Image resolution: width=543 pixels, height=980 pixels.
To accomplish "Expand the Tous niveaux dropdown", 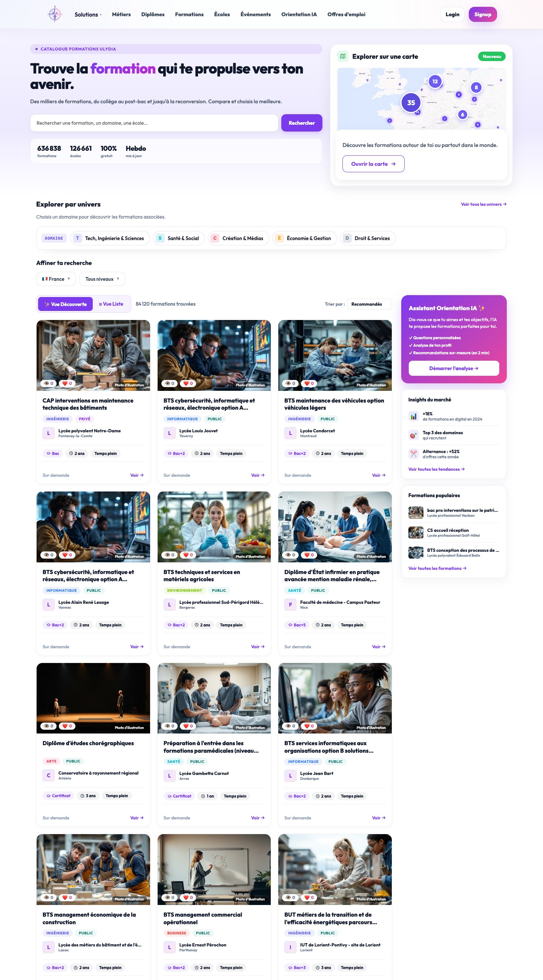I will [102, 279].
